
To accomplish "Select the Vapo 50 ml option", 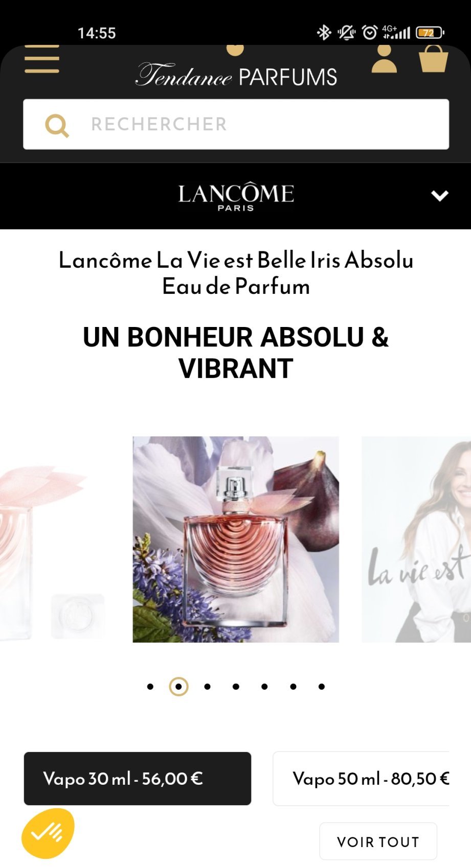I will click(361, 779).
